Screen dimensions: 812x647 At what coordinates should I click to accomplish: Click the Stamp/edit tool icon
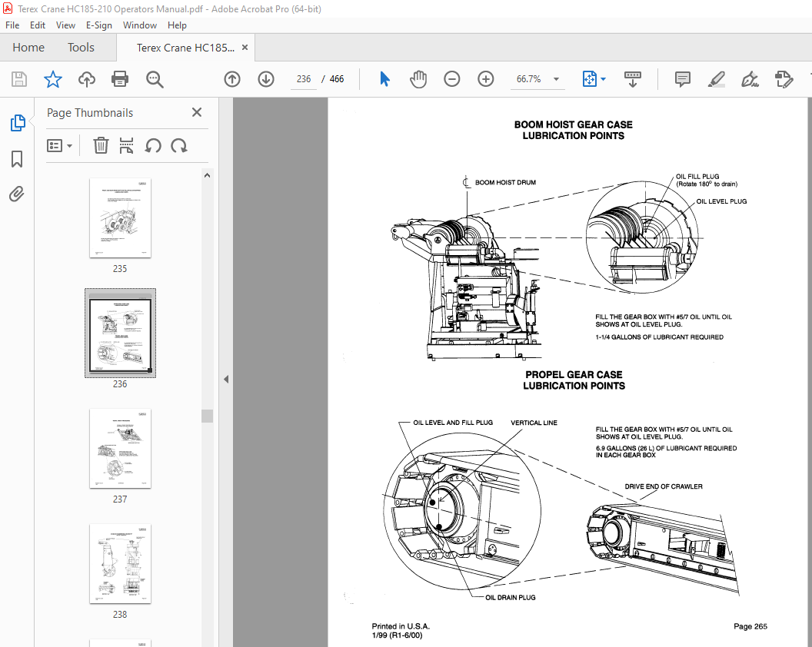pos(784,79)
